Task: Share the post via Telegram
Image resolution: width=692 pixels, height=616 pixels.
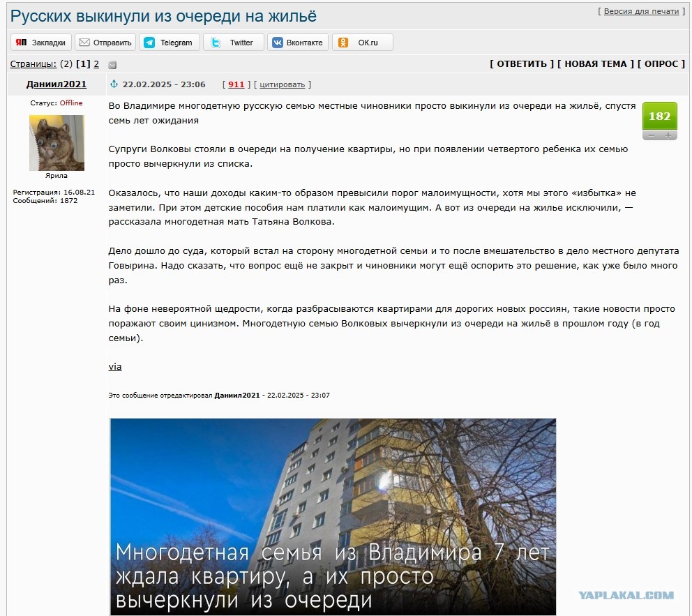Action: tap(170, 43)
